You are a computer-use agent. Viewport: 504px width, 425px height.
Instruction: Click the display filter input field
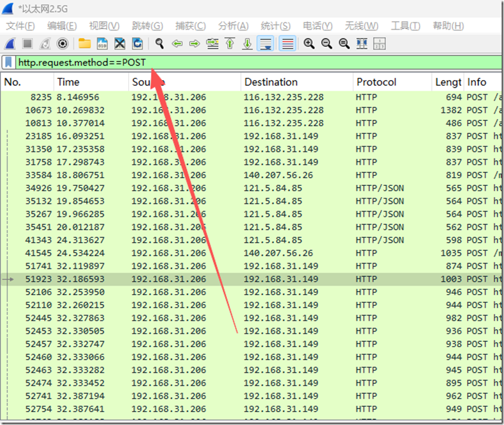click(259, 63)
